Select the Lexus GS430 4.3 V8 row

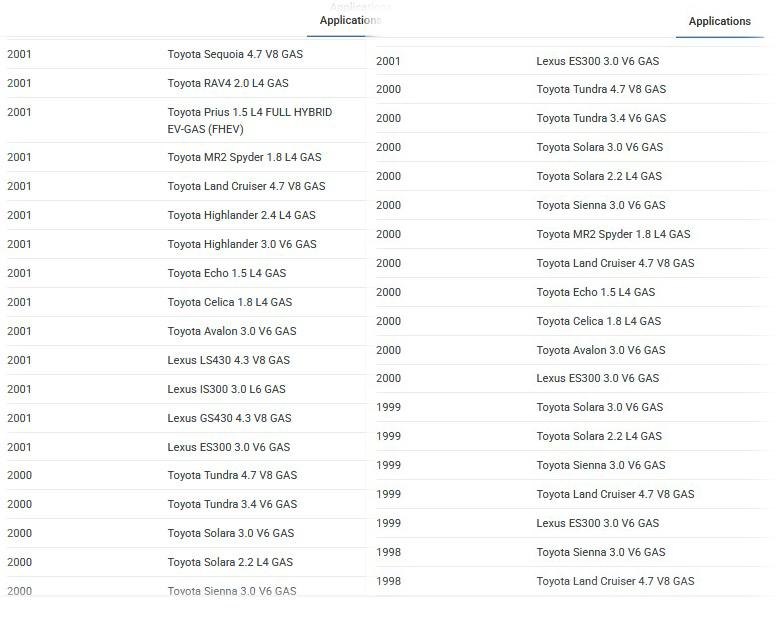pyautogui.click(x=186, y=418)
